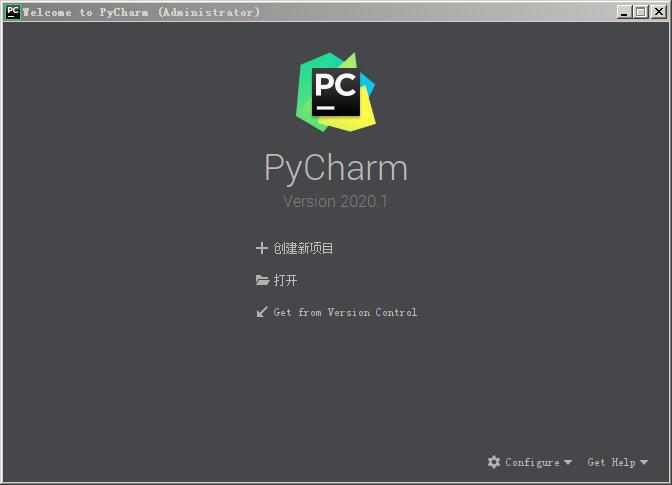Create a new project via 创建新项目

coord(303,248)
